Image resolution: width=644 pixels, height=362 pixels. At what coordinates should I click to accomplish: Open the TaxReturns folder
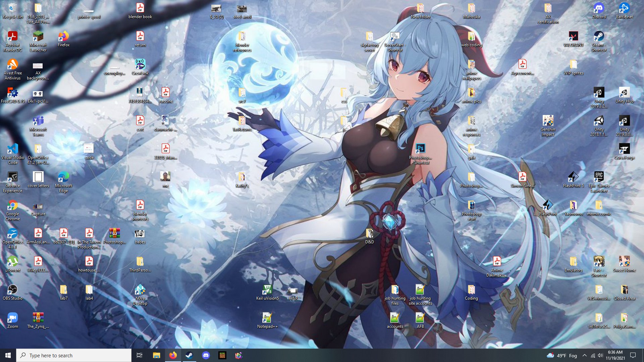pyautogui.click(x=242, y=123)
